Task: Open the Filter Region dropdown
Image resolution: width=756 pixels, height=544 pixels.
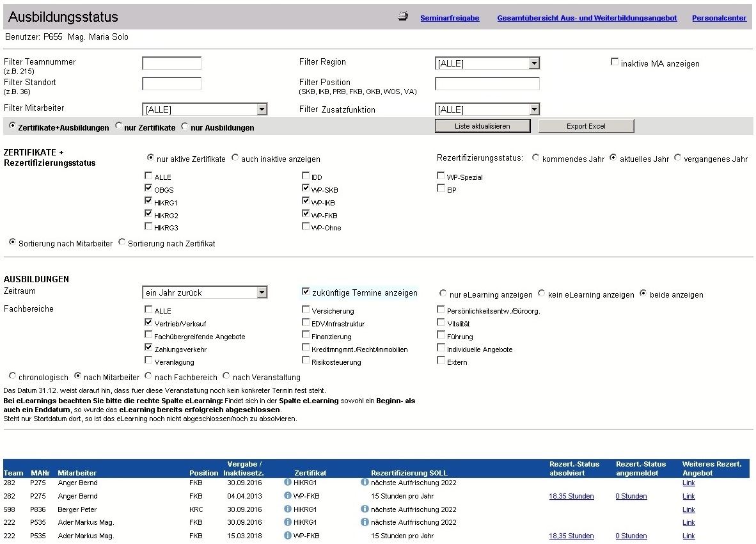Action: pyautogui.click(x=534, y=63)
